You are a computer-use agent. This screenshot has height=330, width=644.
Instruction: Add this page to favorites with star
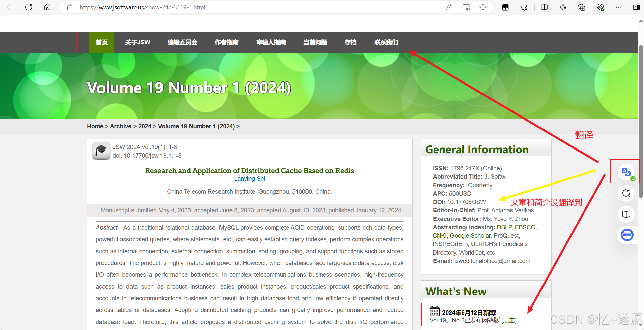(483, 7)
